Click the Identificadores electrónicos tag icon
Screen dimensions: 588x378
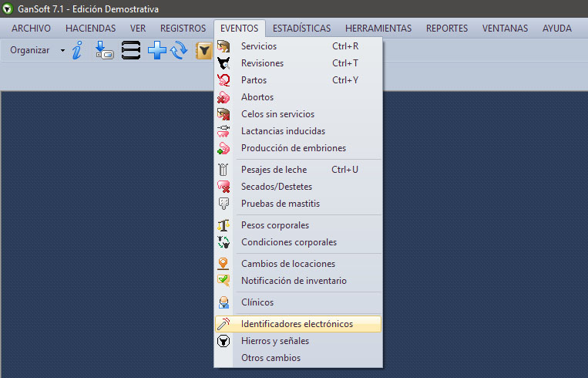coord(223,323)
